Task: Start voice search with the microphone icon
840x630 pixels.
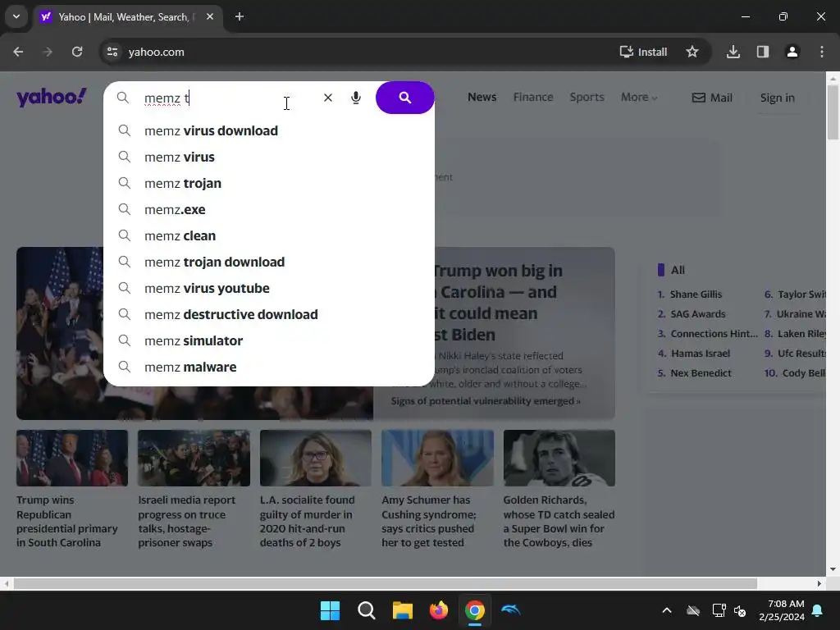Action: [x=356, y=98]
